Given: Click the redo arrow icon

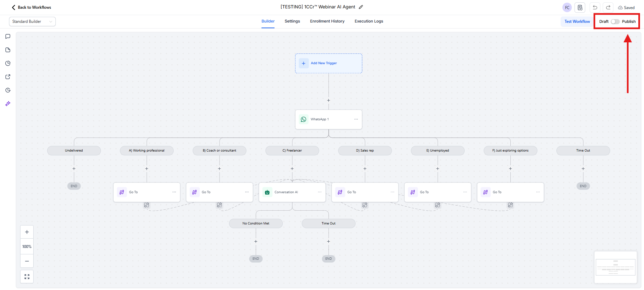Looking at the screenshot, I should coord(608,7).
